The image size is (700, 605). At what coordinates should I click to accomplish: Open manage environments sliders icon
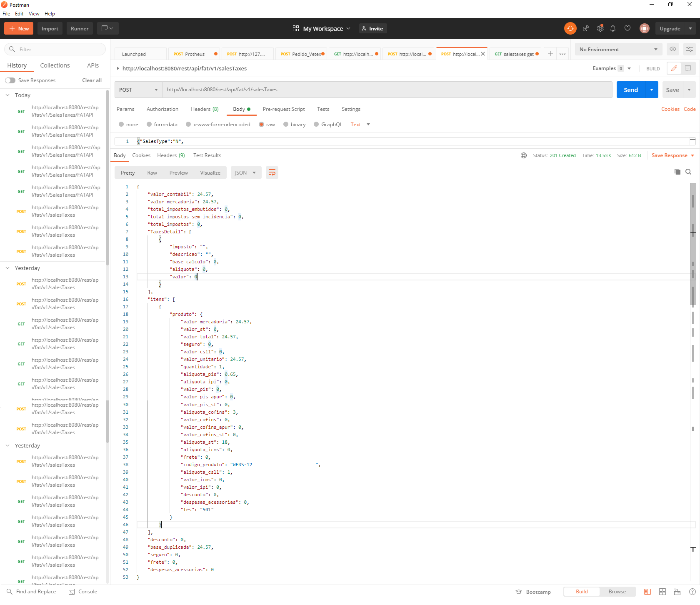690,49
